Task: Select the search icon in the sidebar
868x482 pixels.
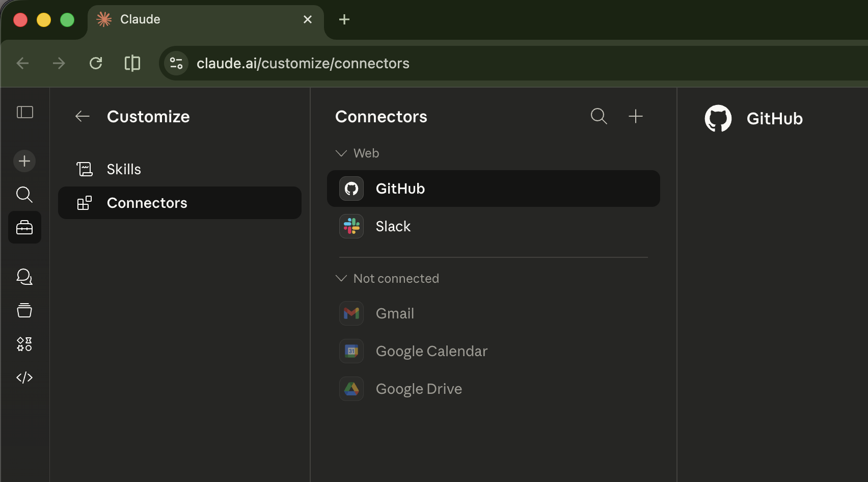Action: pyautogui.click(x=24, y=194)
